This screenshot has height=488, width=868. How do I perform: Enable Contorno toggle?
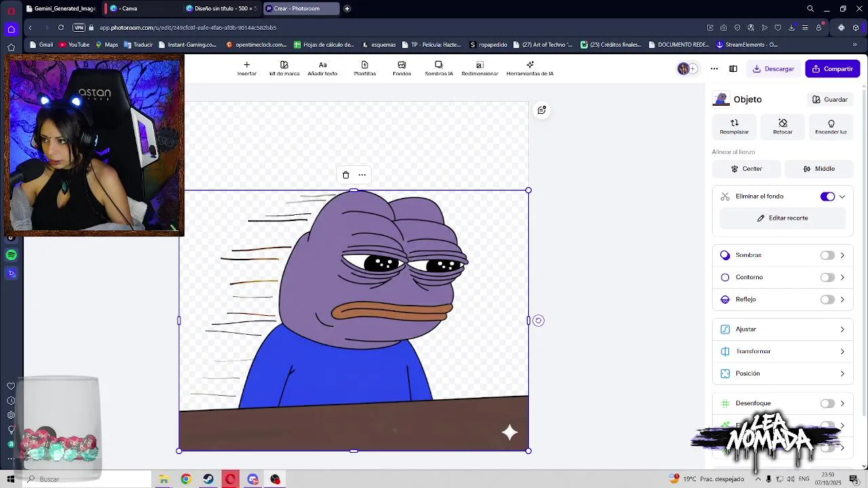coord(827,277)
